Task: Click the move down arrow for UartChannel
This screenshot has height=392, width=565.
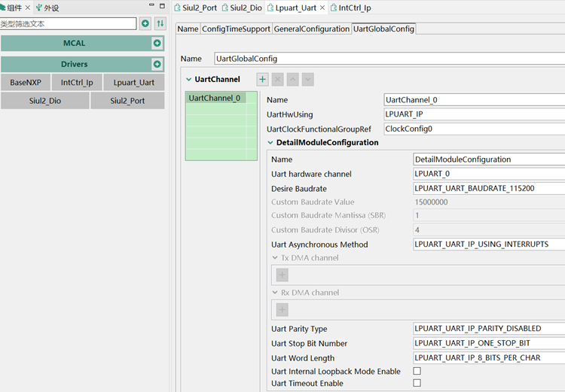Action: [307, 79]
